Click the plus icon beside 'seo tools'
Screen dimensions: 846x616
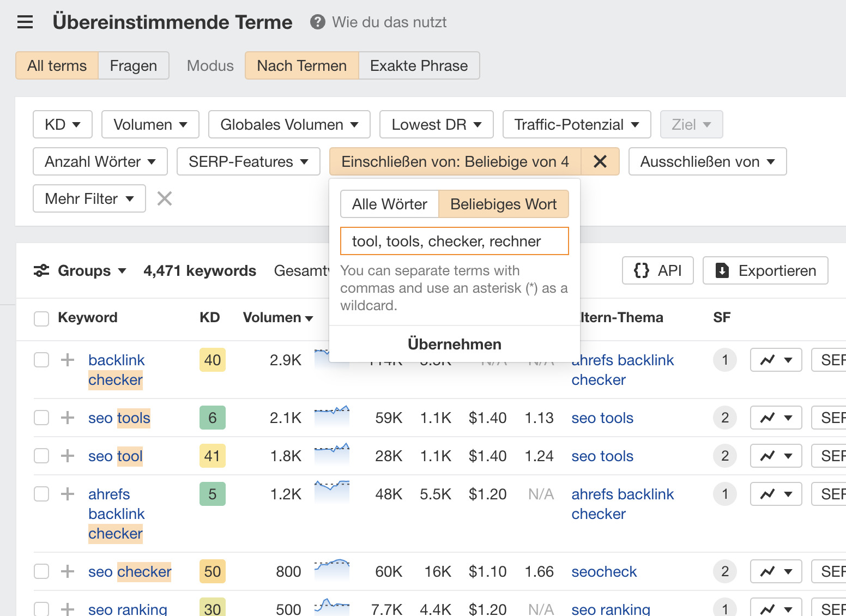pyautogui.click(x=67, y=418)
